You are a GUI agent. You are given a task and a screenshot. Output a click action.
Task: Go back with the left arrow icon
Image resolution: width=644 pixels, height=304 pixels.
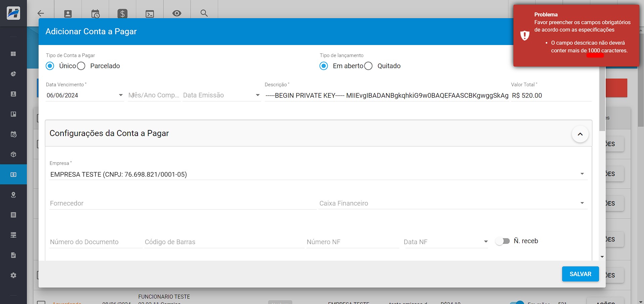(41, 13)
